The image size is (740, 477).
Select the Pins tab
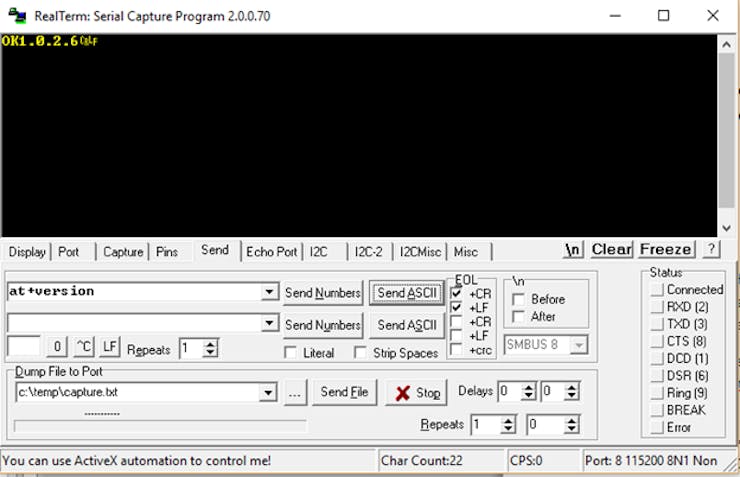(167, 252)
